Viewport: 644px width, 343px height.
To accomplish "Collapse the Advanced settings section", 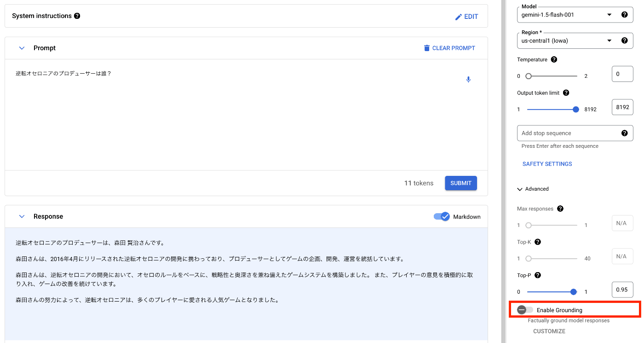I will click(x=520, y=189).
